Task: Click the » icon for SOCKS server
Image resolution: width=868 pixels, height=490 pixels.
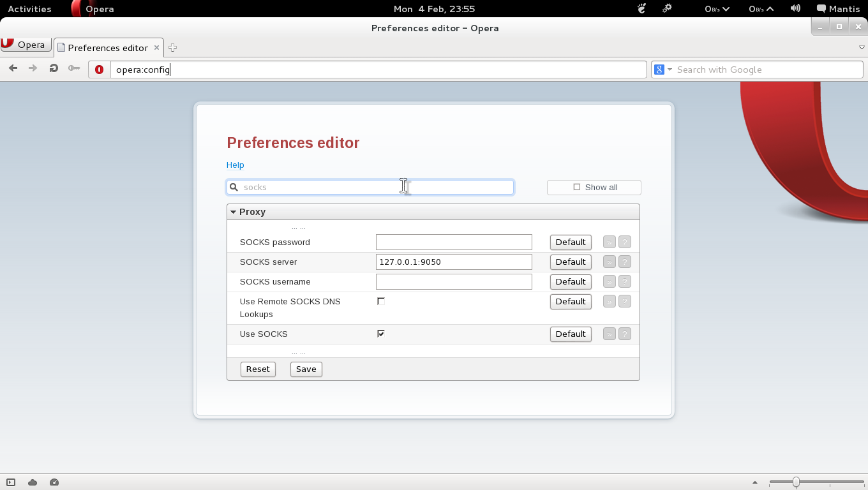Action: [x=610, y=262]
